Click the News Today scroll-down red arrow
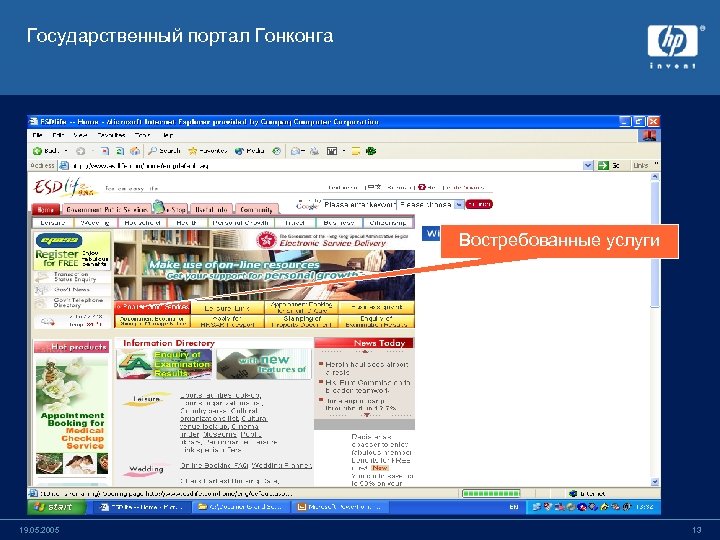Viewport: 720px width, 540px height. point(366,415)
